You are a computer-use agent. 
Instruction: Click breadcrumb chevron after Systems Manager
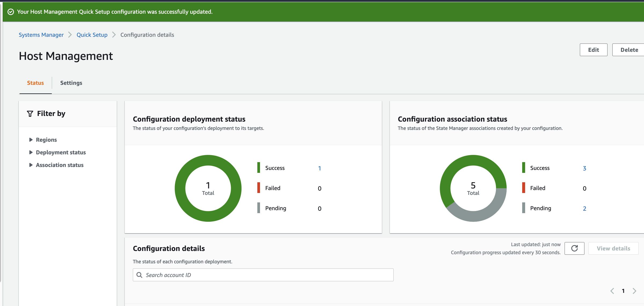[x=70, y=35]
